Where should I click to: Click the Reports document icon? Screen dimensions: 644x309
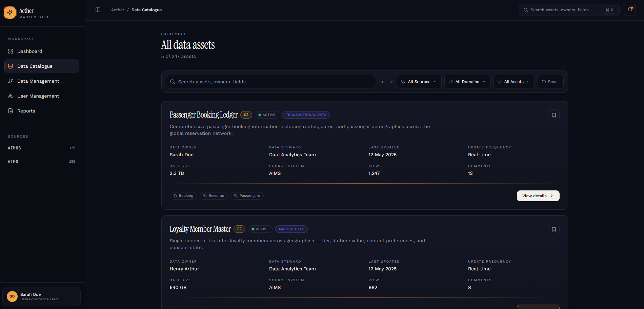tap(11, 111)
